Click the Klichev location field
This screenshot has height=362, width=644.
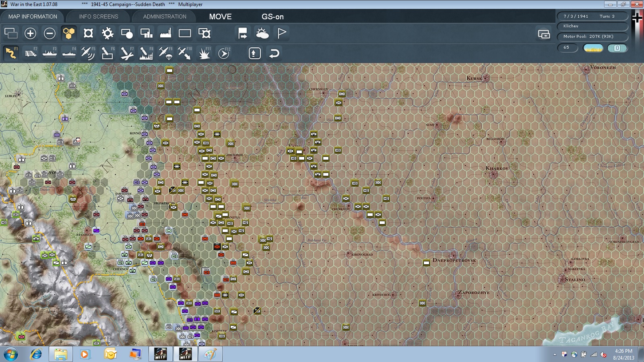tap(592, 26)
